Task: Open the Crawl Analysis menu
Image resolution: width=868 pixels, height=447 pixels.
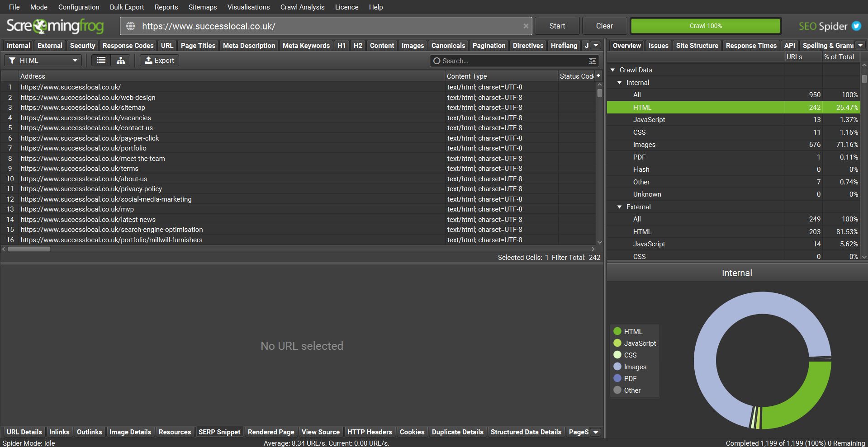Action: 302,7
